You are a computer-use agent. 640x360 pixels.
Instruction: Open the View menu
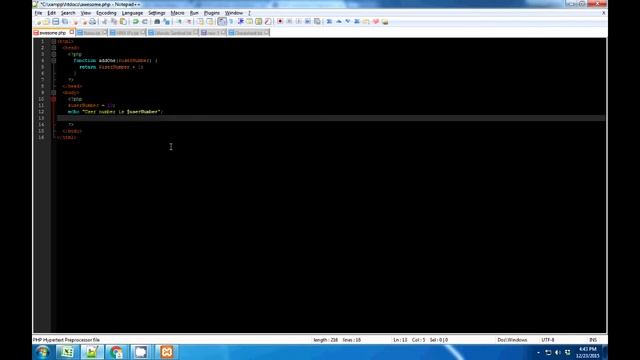(86, 13)
